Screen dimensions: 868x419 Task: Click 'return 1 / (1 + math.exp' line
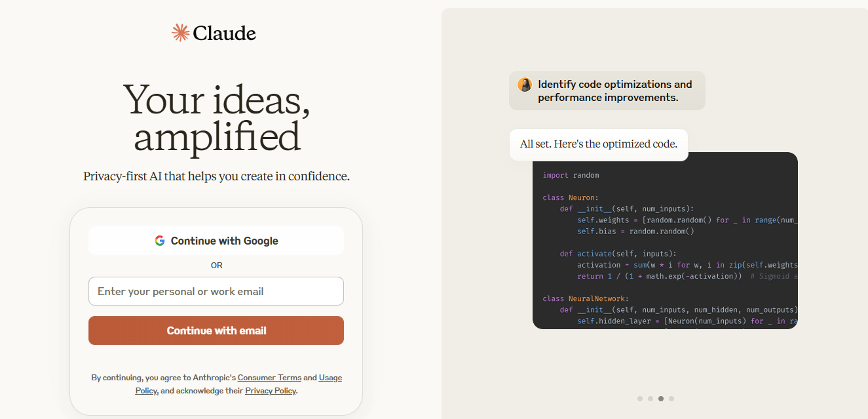[x=660, y=276]
